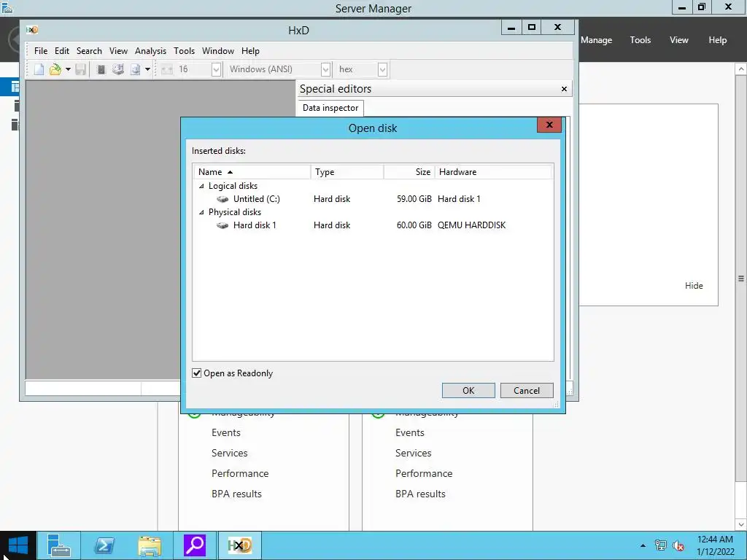747x560 pixels.
Task: Open Server Manager's View menu
Action: coord(679,40)
